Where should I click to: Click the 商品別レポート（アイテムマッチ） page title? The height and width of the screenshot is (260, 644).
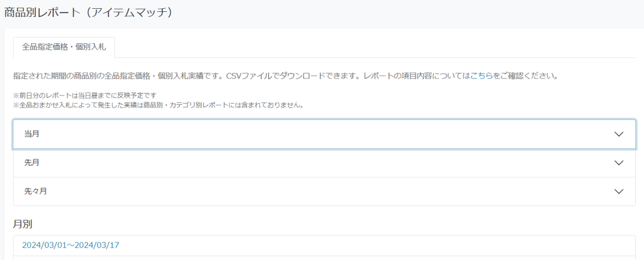point(88,13)
